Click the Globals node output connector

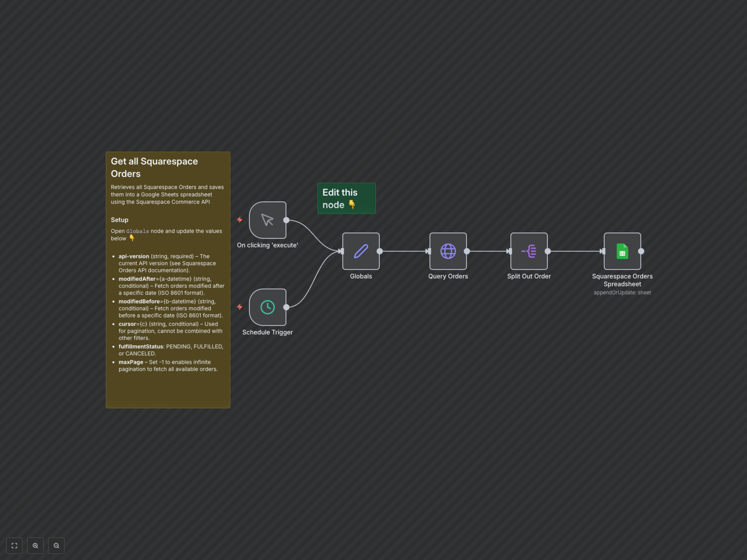click(380, 251)
